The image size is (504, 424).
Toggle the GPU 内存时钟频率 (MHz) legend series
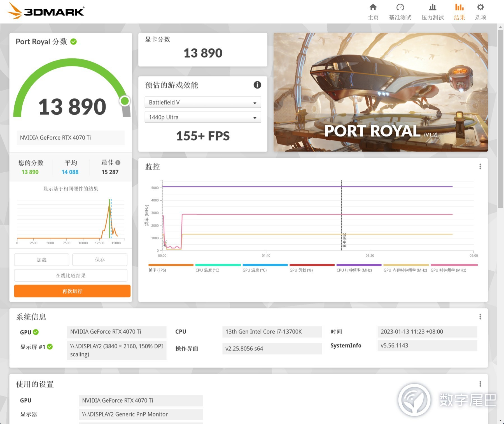(406, 268)
